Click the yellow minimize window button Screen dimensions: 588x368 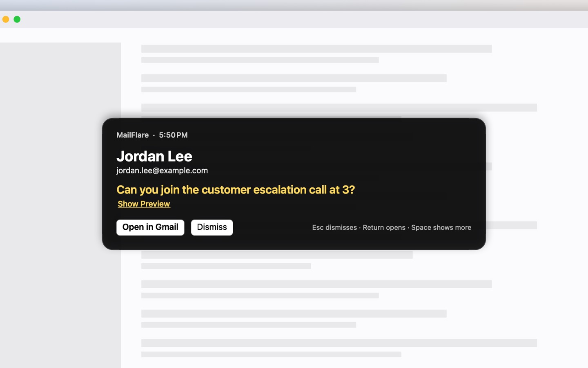6,19
